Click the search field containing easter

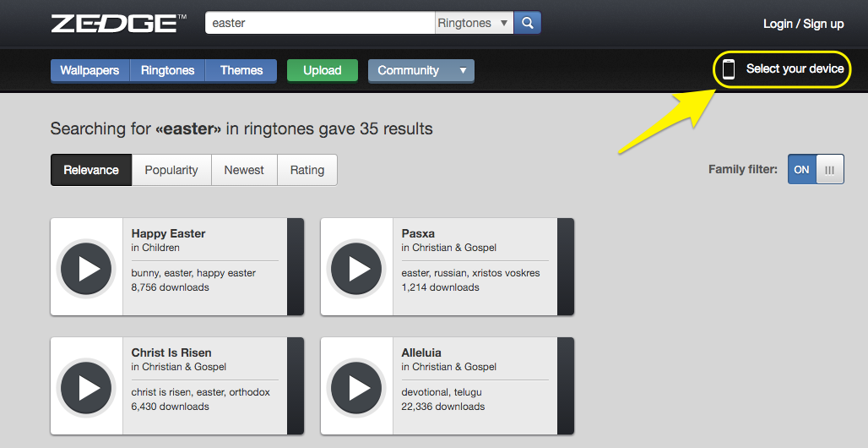pyautogui.click(x=319, y=23)
